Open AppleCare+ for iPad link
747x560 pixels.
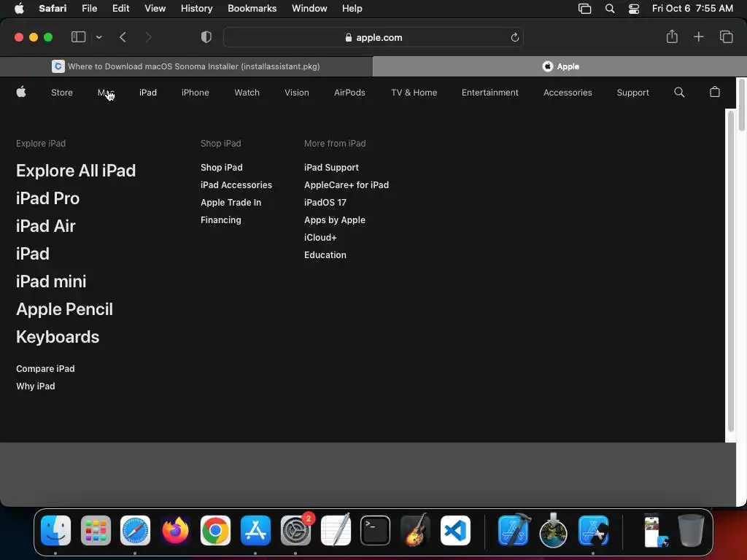coord(347,184)
